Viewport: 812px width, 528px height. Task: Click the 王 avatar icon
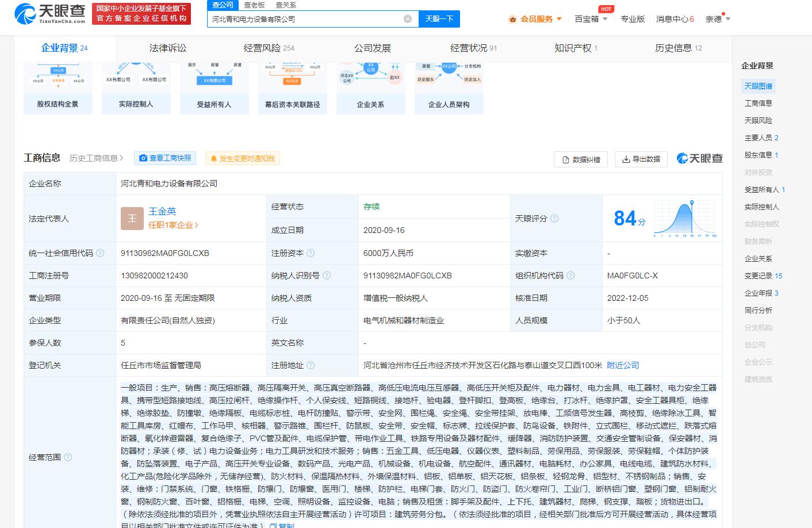[x=132, y=219]
